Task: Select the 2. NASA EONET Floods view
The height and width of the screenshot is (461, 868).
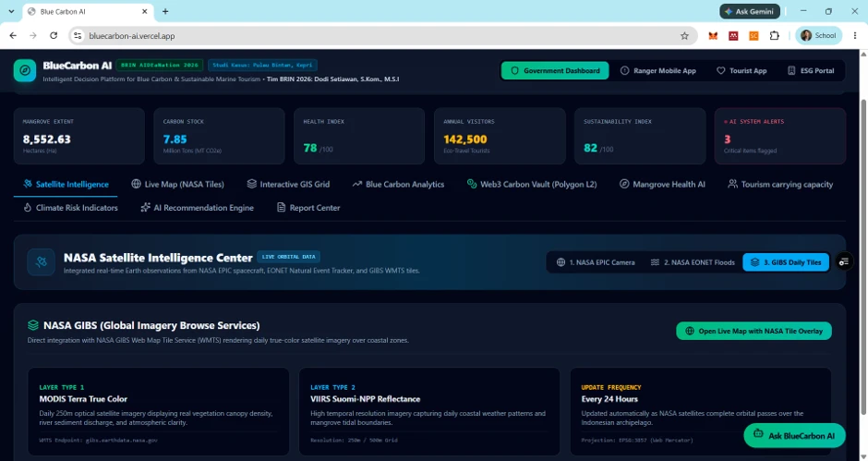Action: pyautogui.click(x=692, y=262)
